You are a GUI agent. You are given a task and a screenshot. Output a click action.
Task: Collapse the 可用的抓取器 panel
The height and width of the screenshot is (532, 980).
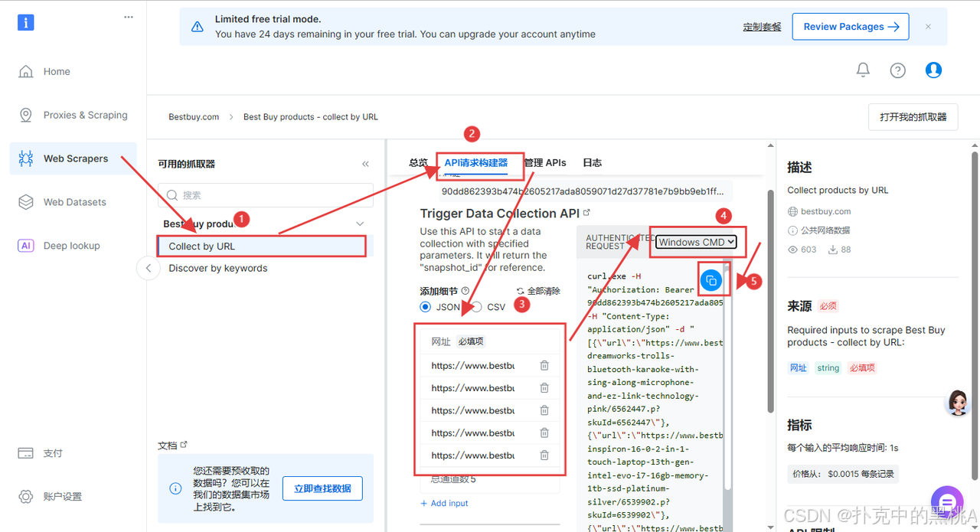(365, 164)
